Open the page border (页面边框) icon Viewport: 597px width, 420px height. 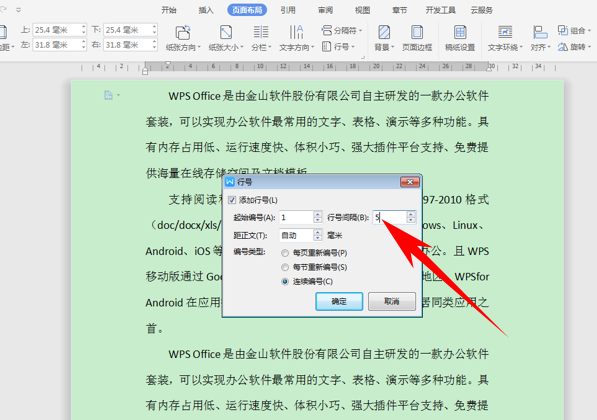click(417, 33)
